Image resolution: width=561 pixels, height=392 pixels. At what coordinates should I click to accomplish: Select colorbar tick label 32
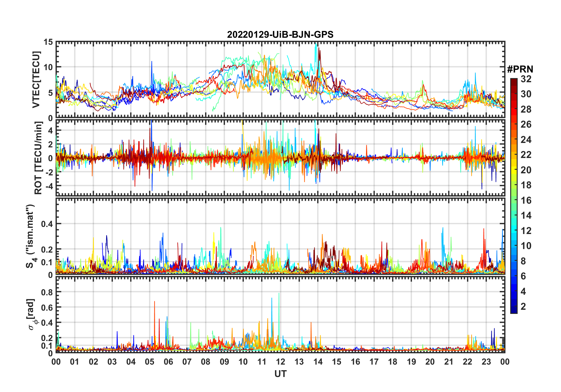tap(526, 79)
